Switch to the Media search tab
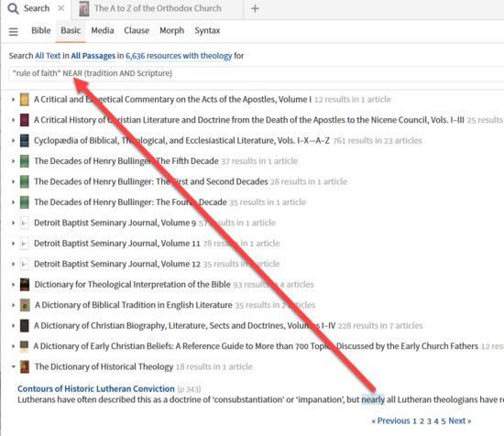The width and height of the screenshot is (504, 436). point(103,30)
